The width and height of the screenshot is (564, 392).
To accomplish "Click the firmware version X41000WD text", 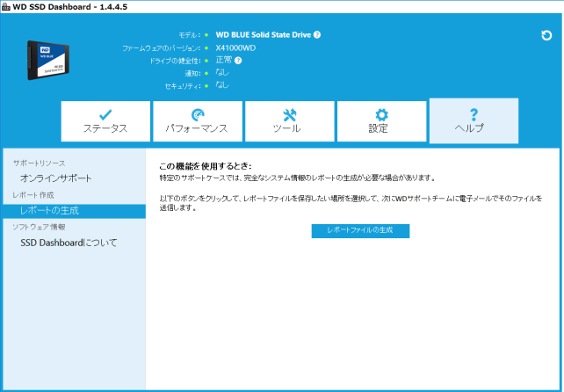I will click(235, 47).
